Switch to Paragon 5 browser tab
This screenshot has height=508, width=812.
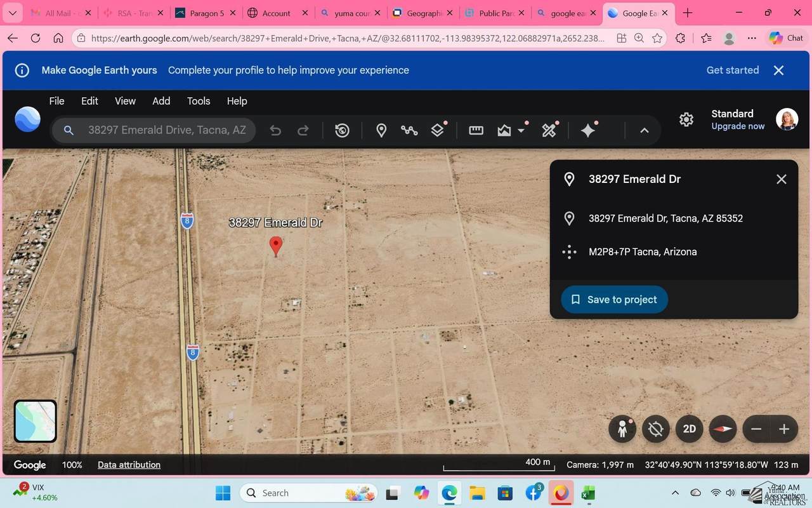tap(206, 13)
